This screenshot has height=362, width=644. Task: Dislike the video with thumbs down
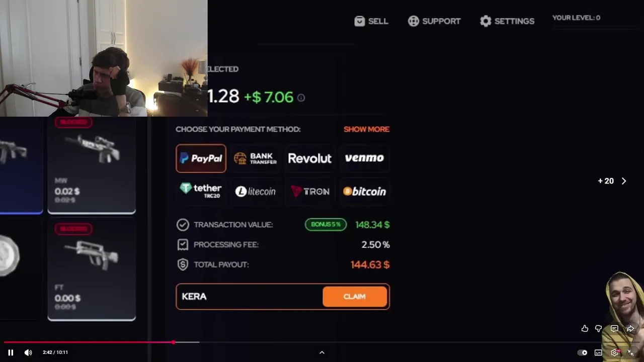tap(599, 328)
